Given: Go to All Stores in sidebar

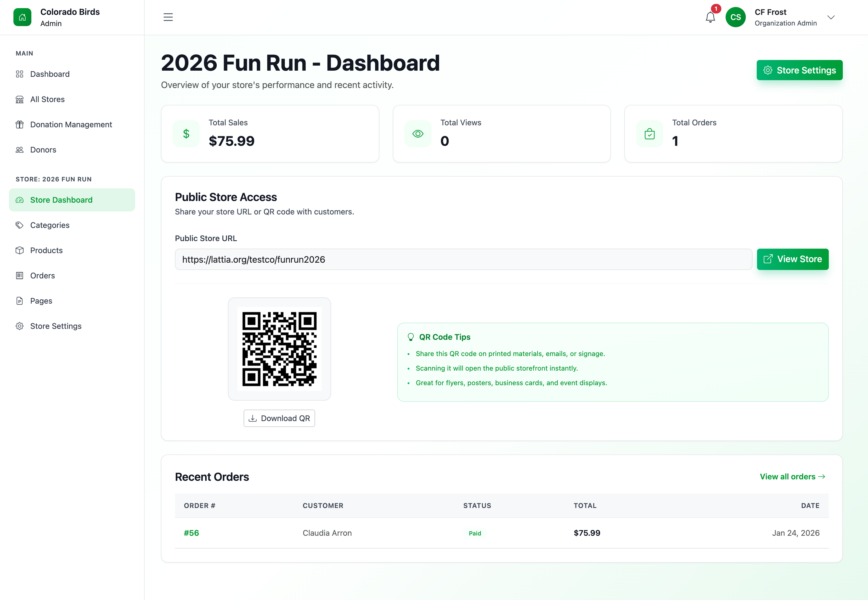Looking at the screenshot, I should (x=47, y=99).
